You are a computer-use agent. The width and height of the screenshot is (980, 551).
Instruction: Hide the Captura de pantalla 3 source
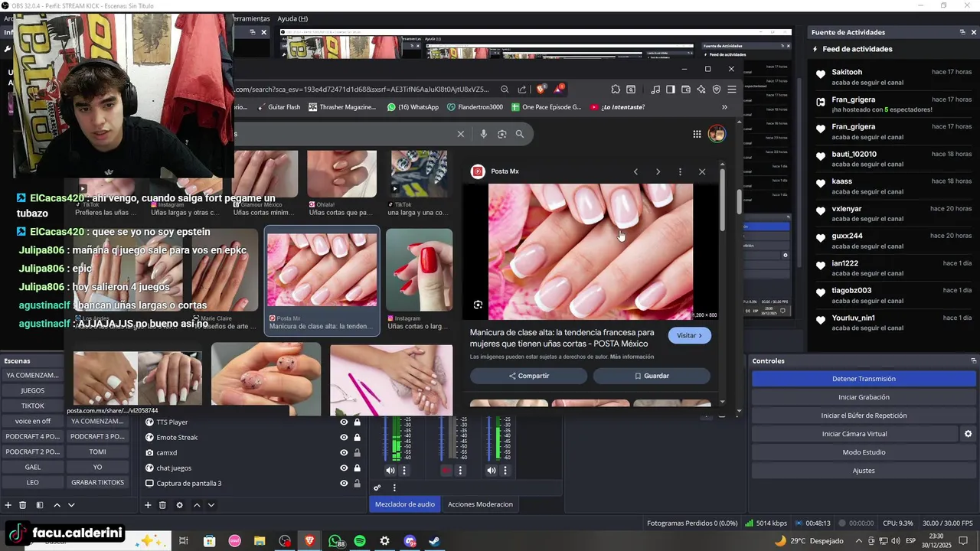click(344, 483)
